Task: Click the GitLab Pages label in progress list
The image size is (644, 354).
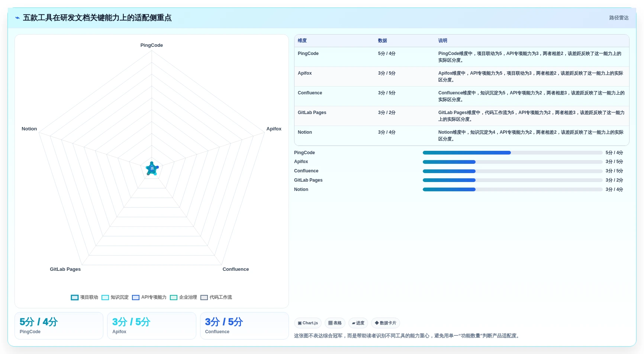Action: [x=308, y=180]
